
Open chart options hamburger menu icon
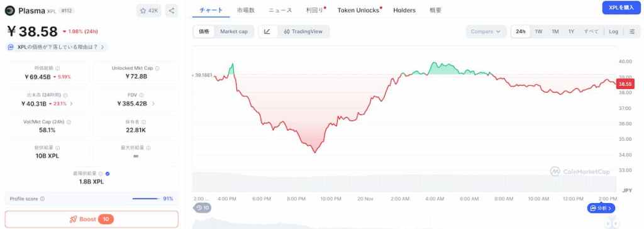click(632, 31)
